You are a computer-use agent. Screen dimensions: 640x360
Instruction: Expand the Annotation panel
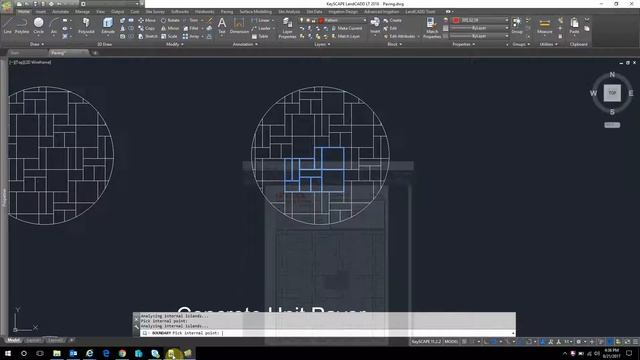click(245, 44)
